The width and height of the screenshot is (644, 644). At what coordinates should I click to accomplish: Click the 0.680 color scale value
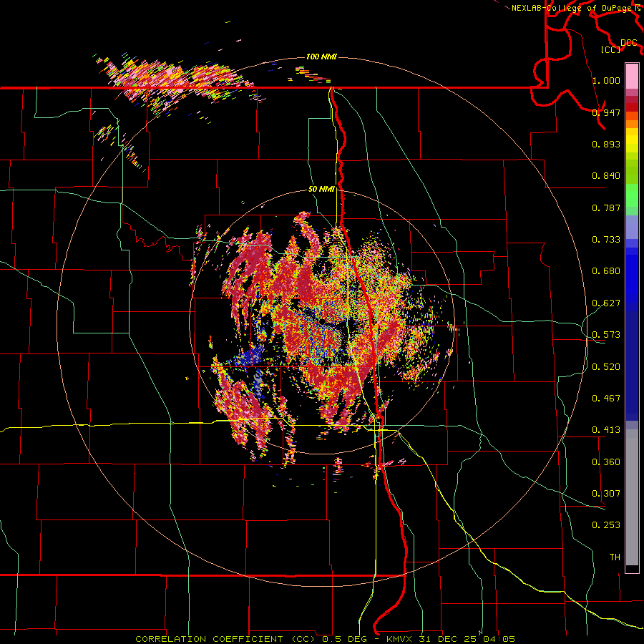606,271
